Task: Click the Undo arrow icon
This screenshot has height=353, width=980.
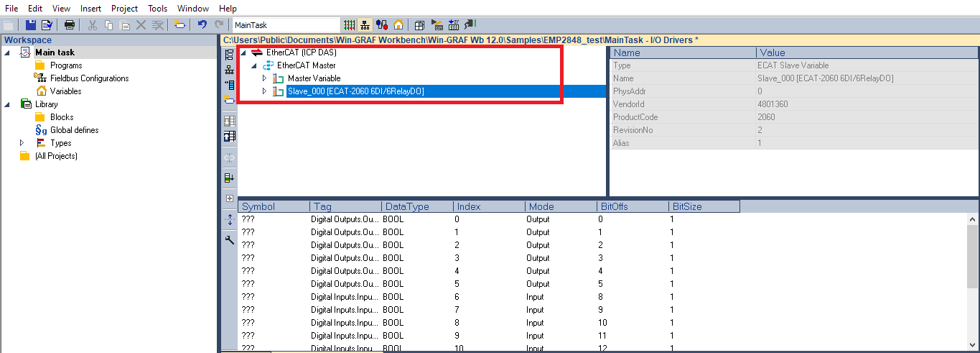Action: pyautogui.click(x=202, y=25)
